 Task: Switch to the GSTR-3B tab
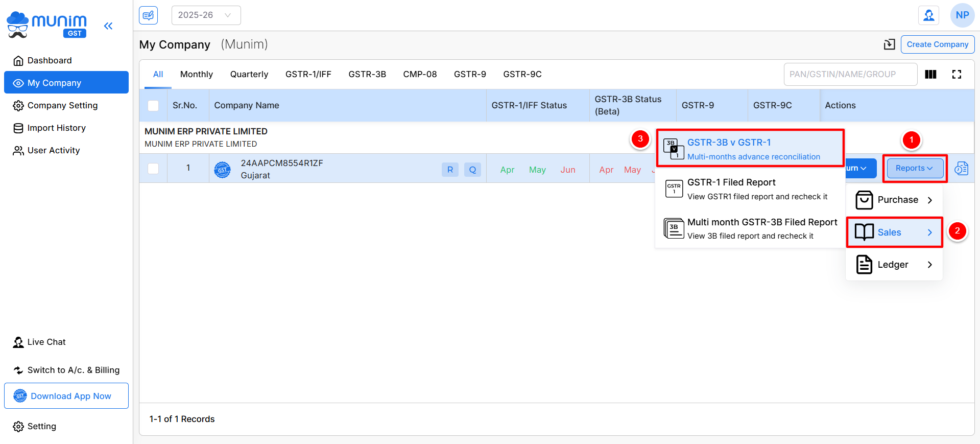click(x=367, y=75)
